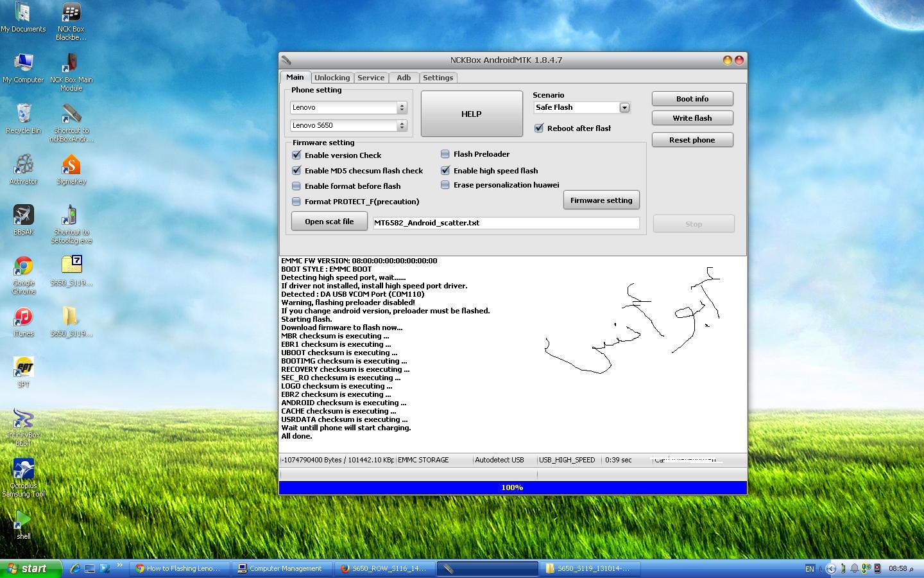The height and width of the screenshot is (578, 924).
Task: Launch iTunes from desktop
Action: (x=23, y=322)
